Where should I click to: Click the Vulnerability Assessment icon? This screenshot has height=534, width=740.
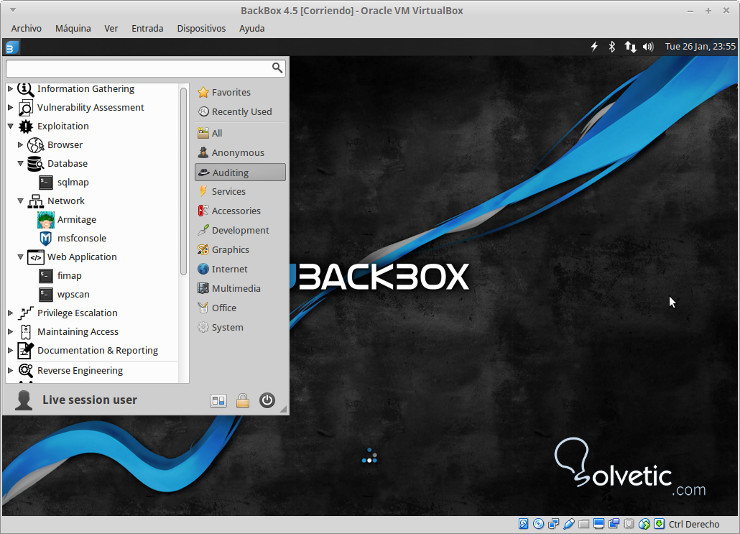[25, 108]
